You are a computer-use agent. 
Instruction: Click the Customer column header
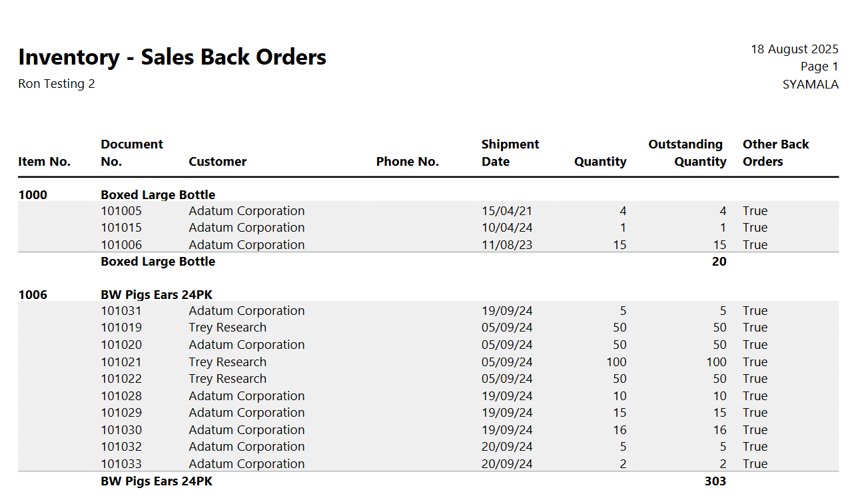pyautogui.click(x=217, y=162)
